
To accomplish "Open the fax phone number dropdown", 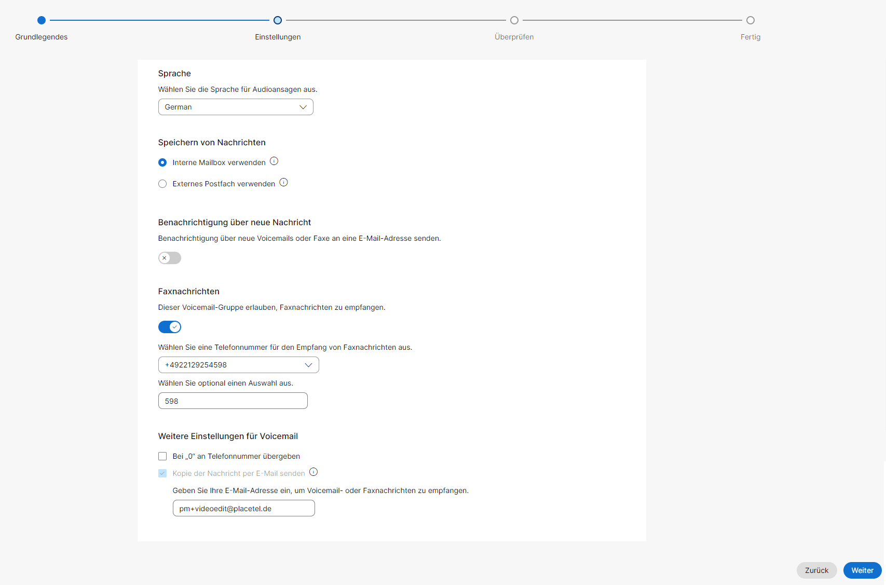I will (x=239, y=365).
